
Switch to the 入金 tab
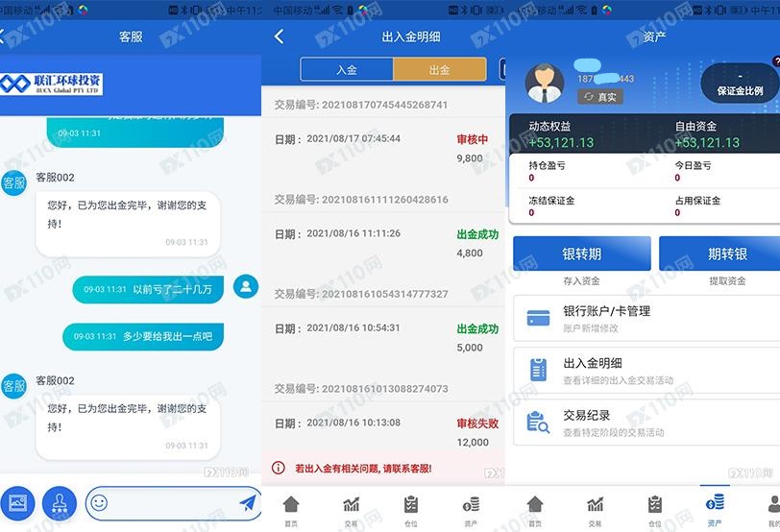click(347, 69)
